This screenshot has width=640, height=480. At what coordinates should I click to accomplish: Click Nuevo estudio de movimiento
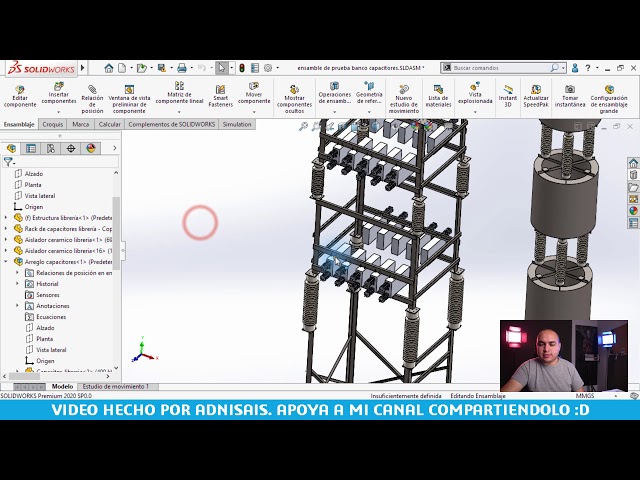(x=404, y=98)
